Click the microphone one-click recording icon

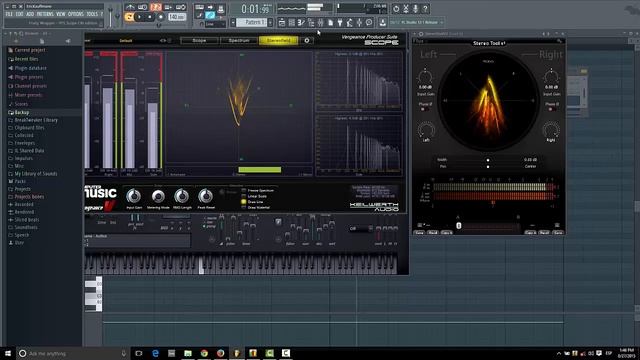click(x=416, y=9)
